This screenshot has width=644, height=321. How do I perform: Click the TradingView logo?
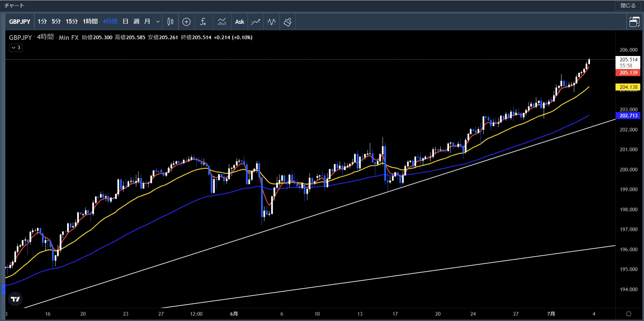[x=15, y=299]
